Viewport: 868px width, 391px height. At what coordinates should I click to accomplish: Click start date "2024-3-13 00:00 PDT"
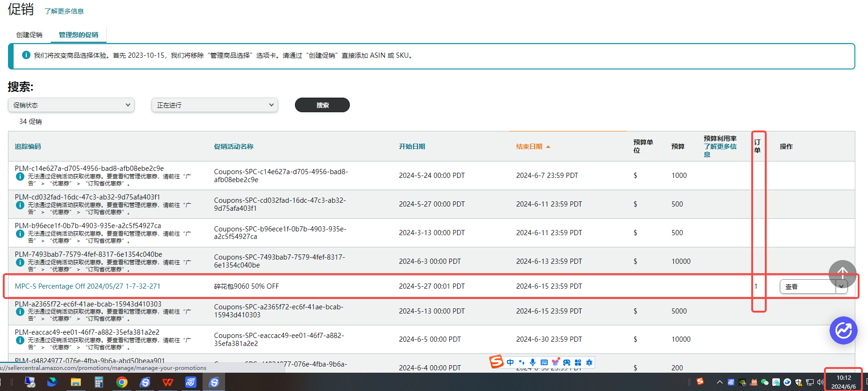pyautogui.click(x=432, y=233)
